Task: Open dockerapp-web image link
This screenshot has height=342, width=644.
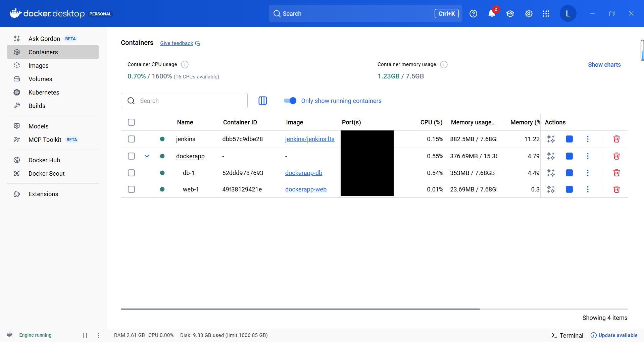Action: coord(306,189)
